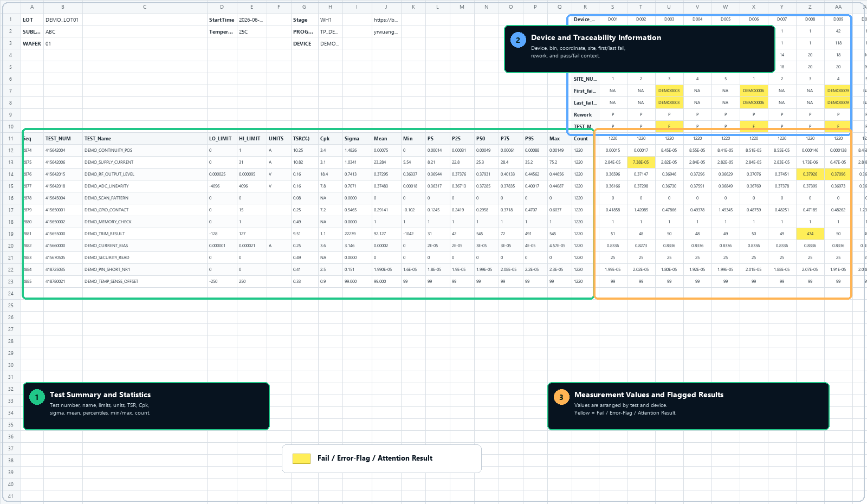Select entire row 11 via row header
This screenshot has width=867, height=504.
11,139
